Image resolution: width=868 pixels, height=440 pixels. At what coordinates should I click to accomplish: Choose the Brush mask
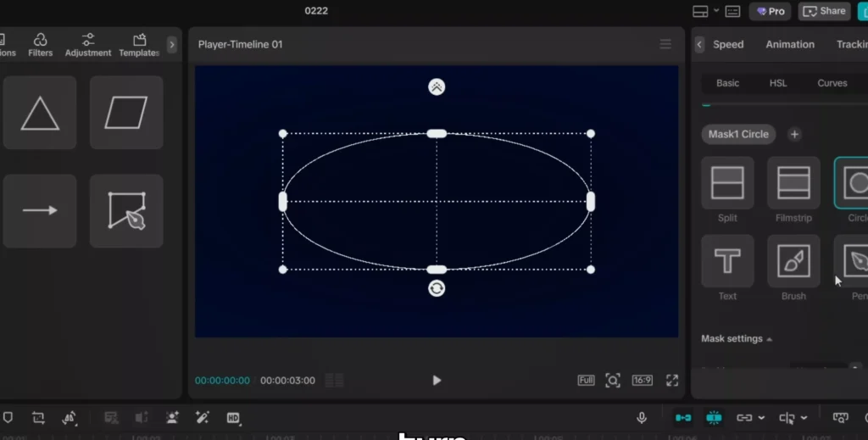[x=793, y=261]
